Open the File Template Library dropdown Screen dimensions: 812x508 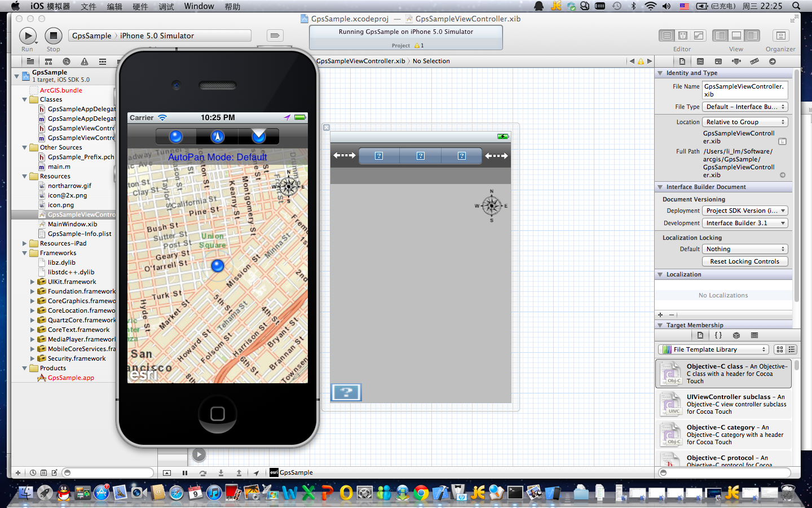(713, 349)
